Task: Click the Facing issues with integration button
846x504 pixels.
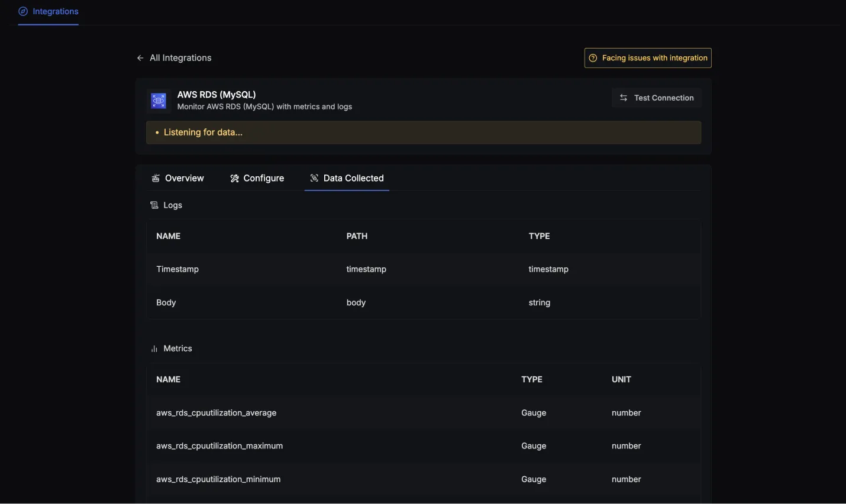Action: coord(648,58)
